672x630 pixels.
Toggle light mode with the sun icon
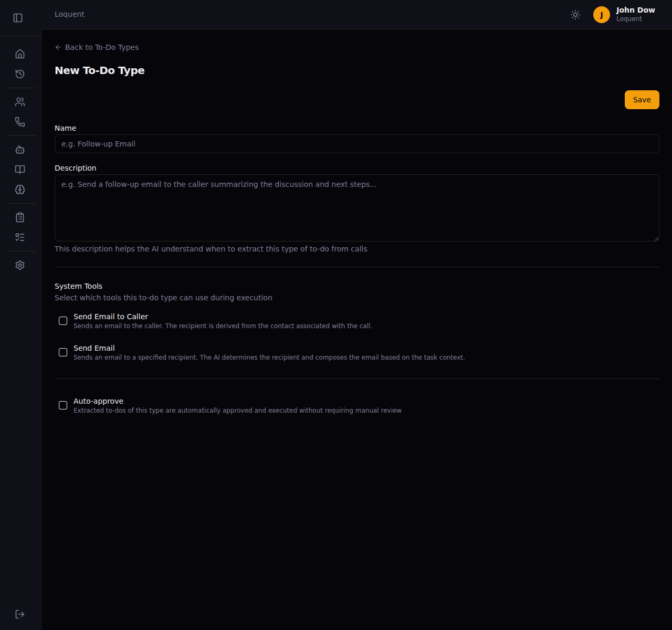point(575,15)
